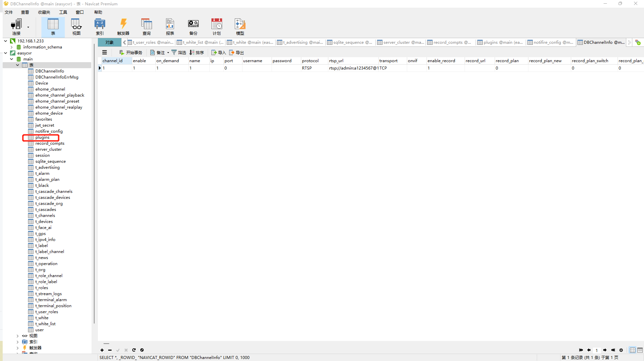Click the refresh icon in bottom bar
The height and width of the screenshot is (361, 644).
click(134, 350)
